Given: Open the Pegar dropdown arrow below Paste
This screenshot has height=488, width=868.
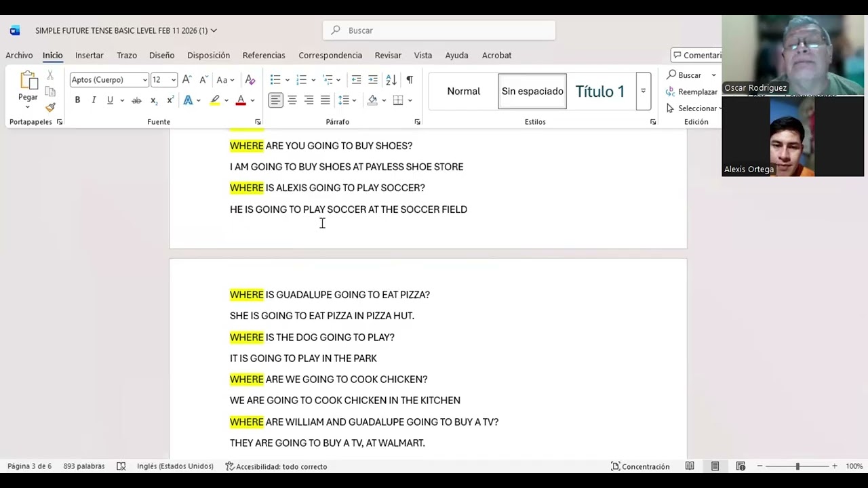Looking at the screenshot, I should [28, 106].
